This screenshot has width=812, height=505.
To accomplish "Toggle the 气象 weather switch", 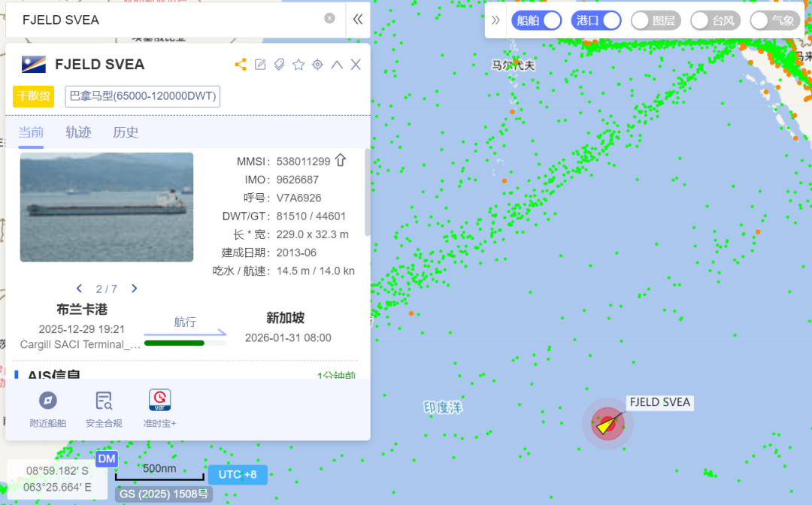I will pos(774,20).
